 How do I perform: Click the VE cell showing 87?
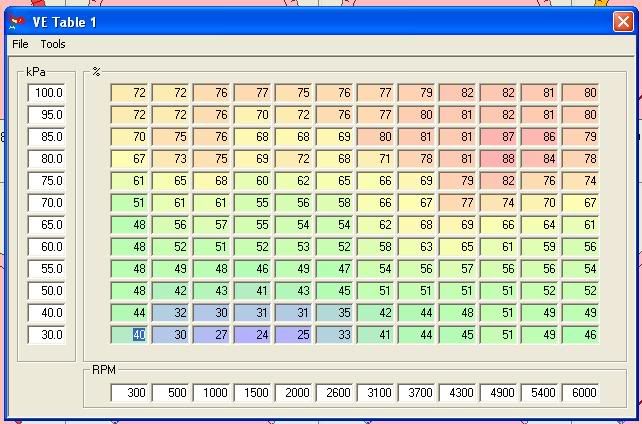[x=499, y=137]
